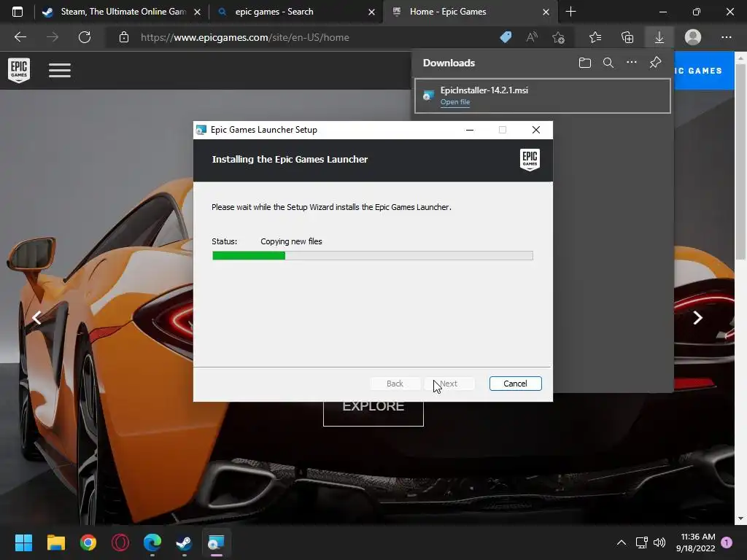Go back using the browser back arrow
The height and width of the screenshot is (560, 747).
coord(20,37)
